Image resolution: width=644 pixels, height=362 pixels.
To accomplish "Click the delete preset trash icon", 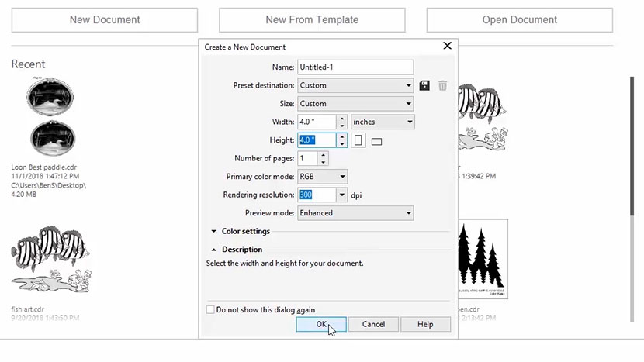I will [x=442, y=86].
